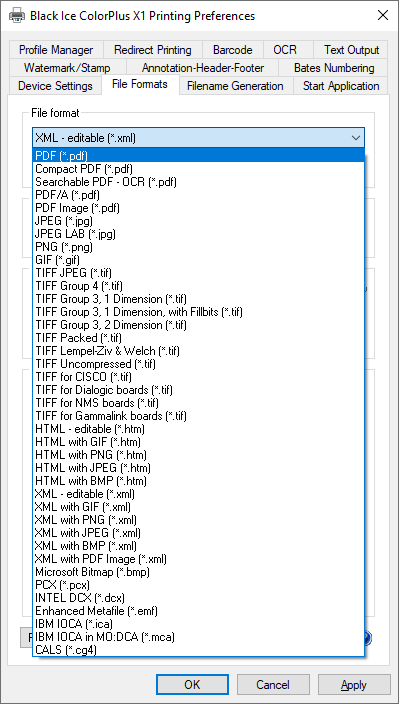Choose Searchable PDF - OCR option

coord(198,182)
